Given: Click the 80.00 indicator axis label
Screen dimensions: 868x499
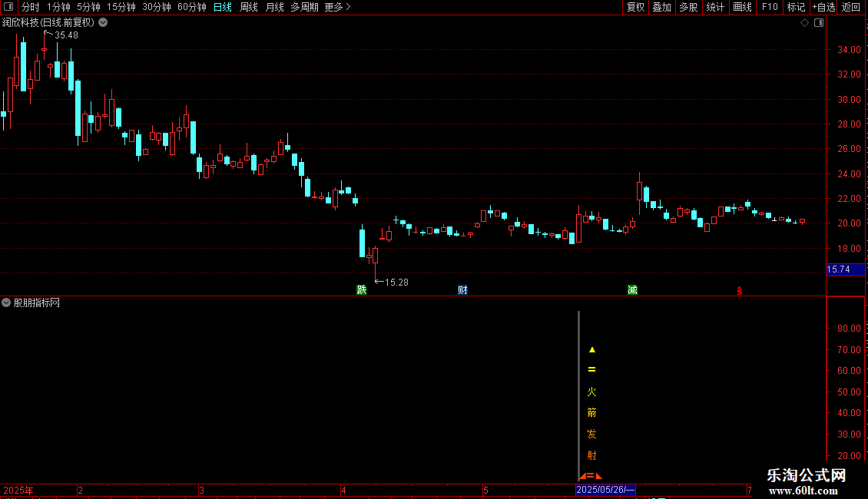Looking at the screenshot, I should tap(849, 328).
